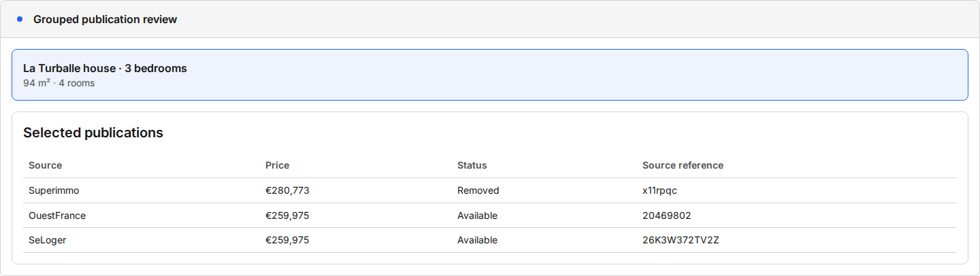Image resolution: width=980 pixels, height=276 pixels.
Task: Click the blue dot beside Grouped publication review
Action: click(x=20, y=19)
